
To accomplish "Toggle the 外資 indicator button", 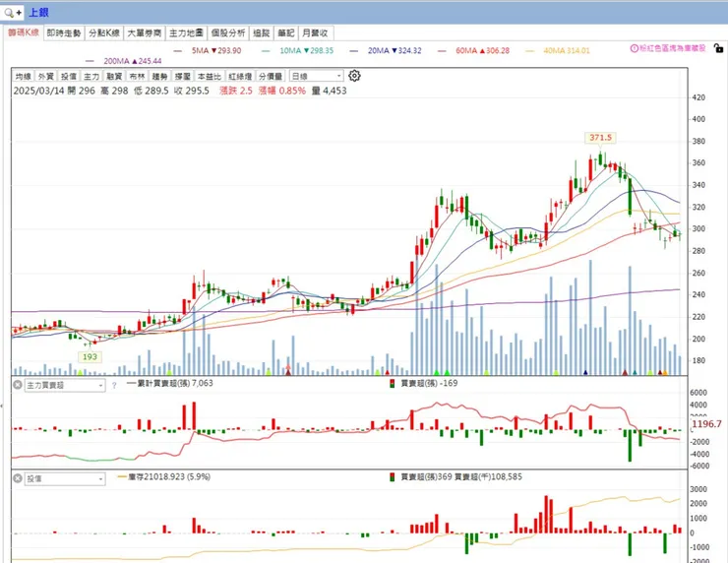I will [46, 76].
